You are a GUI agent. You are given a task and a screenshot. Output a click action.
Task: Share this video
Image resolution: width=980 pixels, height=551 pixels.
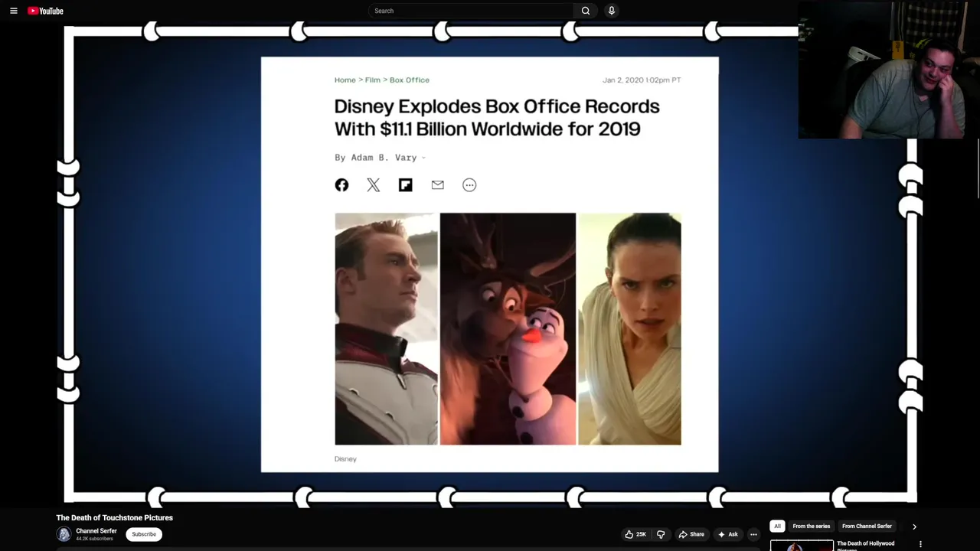coord(691,534)
